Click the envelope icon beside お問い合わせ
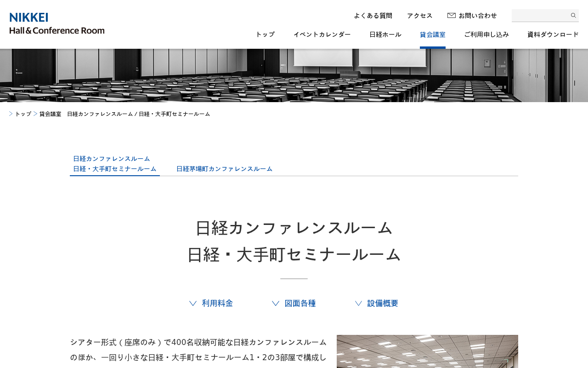Image resolution: width=588 pixels, height=368 pixels. coord(452,15)
